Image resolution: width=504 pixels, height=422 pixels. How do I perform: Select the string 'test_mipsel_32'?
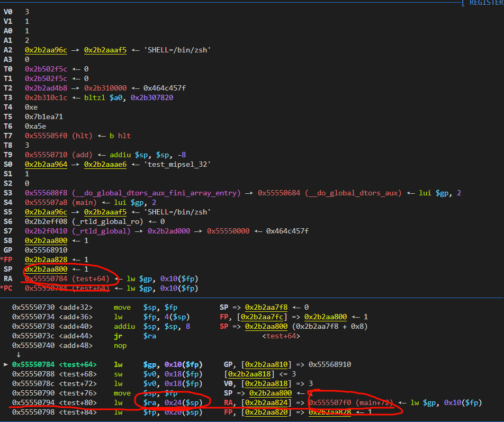[177, 164]
